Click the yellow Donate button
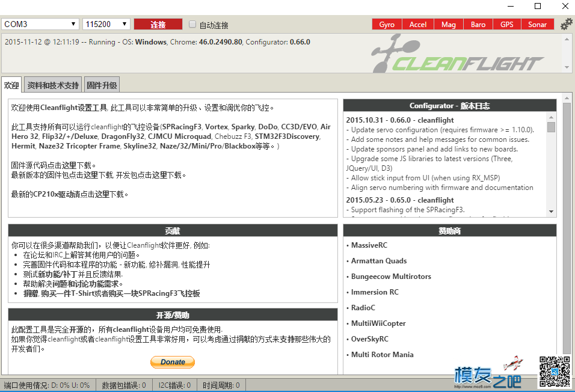 173,362
